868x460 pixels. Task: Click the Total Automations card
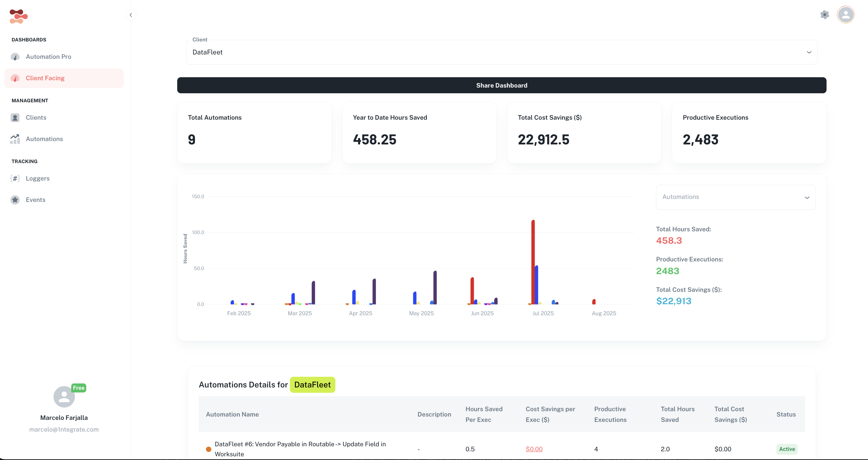(254, 133)
